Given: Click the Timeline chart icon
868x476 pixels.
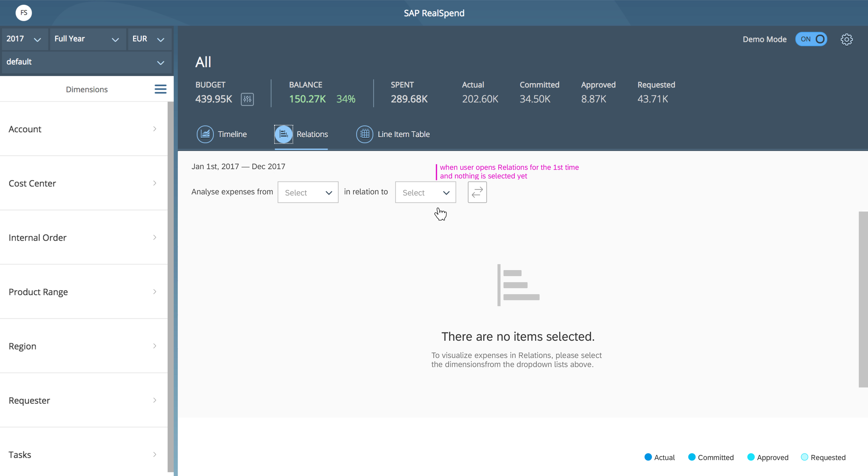Looking at the screenshot, I should click(205, 134).
